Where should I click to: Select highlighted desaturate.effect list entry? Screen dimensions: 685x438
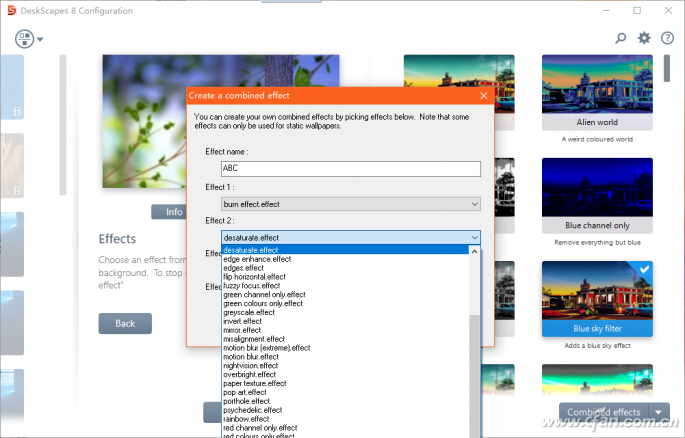tap(345, 250)
